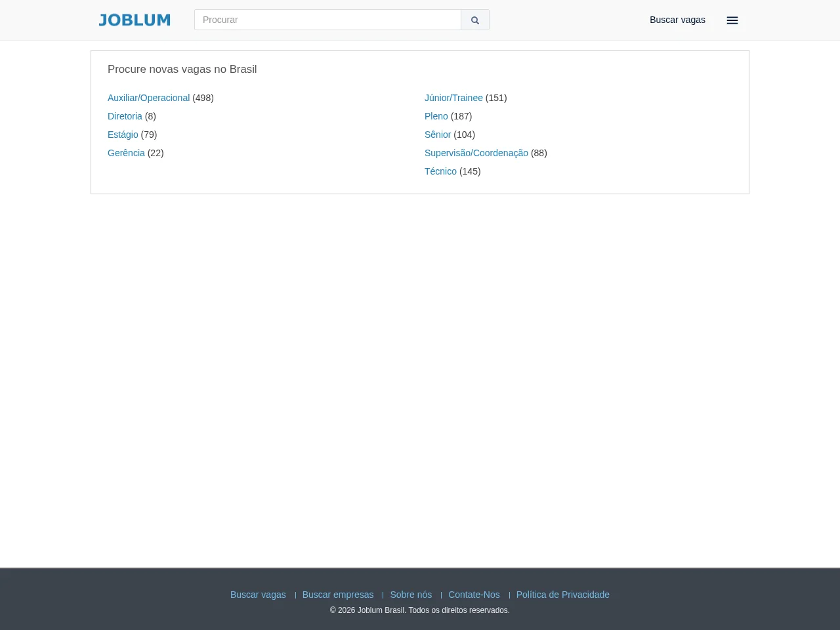Open the hamburger menu icon
Screen dimensions: 840x630
pos(732,20)
